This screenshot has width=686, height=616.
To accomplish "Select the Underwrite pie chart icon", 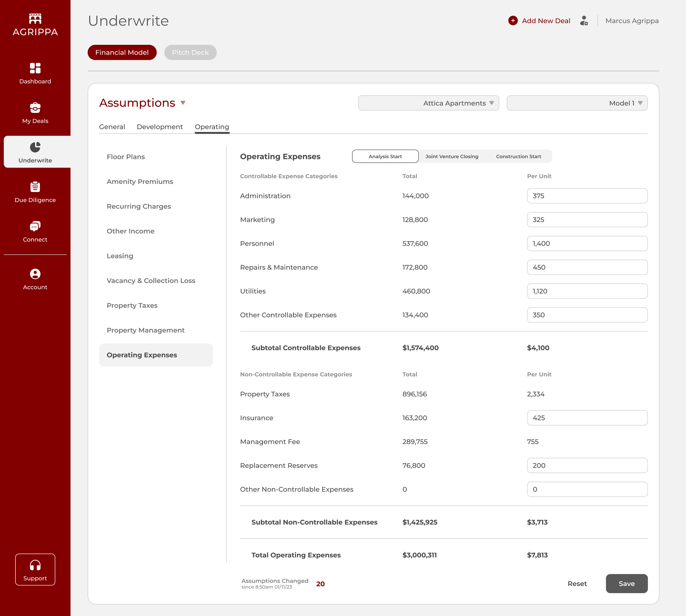I will tap(35, 147).
